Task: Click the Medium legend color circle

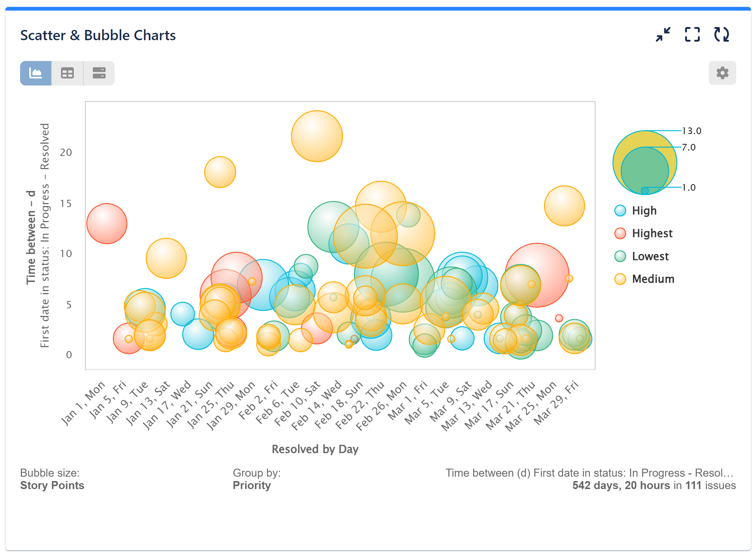Action: point(620,279)
